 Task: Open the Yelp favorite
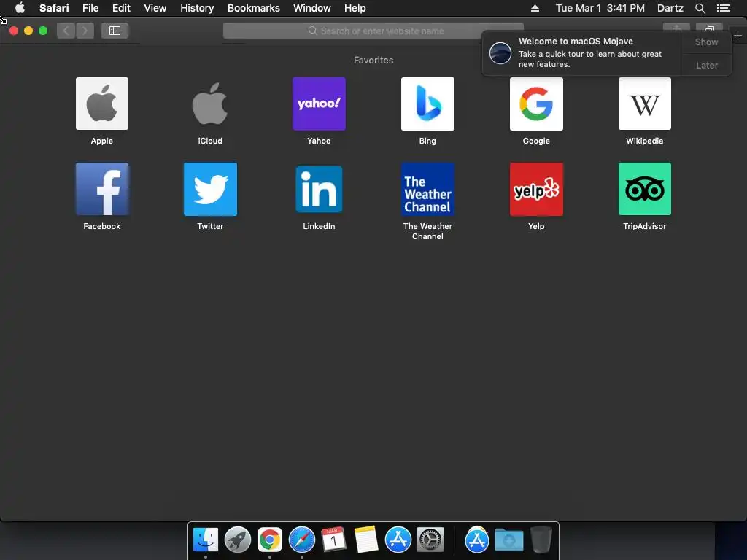click(x=536, y=189)
